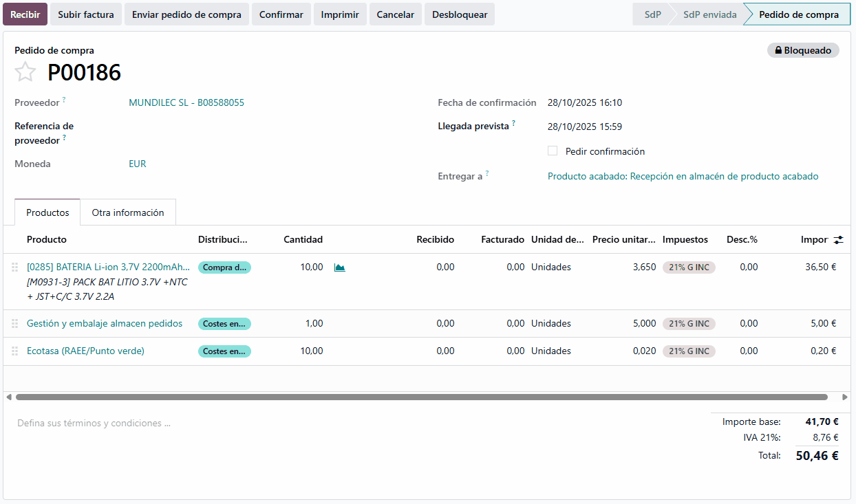This screenshot has height=504, width=856.
Task: Grab drag handle of BATERIA Li-ion row
Action: coord(14,267)
